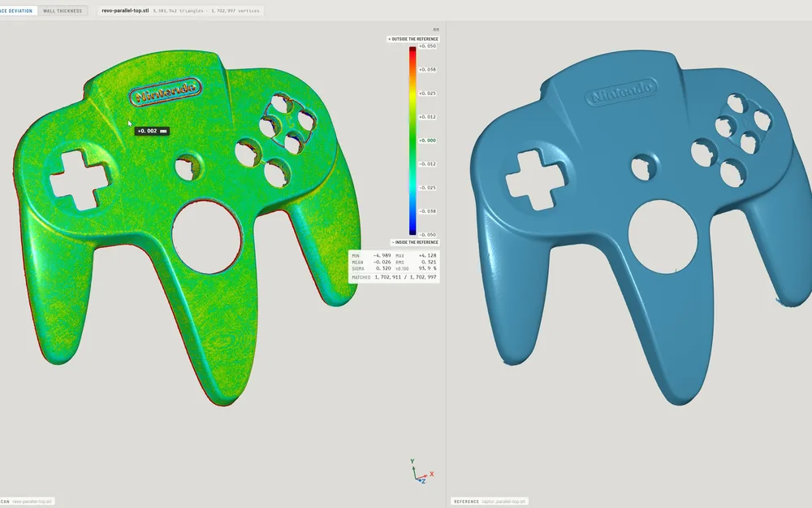The height and width of the screenshot is (508, 812).
Task: Click the MIN -4.989 statistic
Action: click(371, 255)
